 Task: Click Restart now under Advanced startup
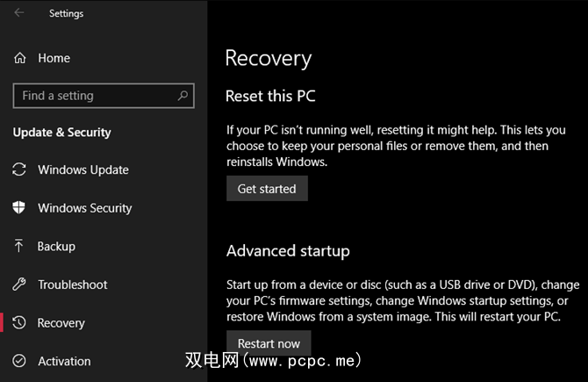tap(269, 343)
